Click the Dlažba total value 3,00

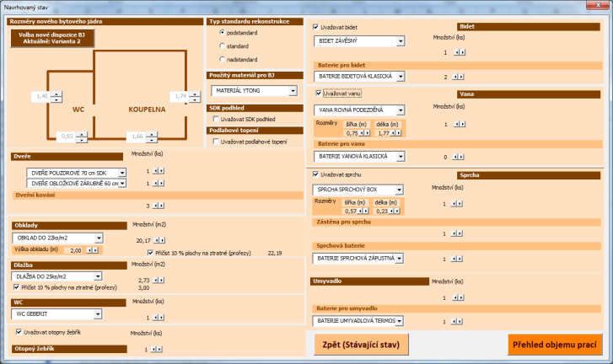(x=144, y=288)
